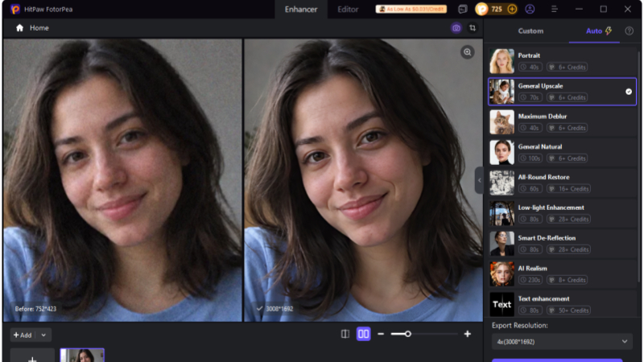Open the Export Resolution dropdown
Image resolution: width=644 pixels, height=362 pixels.
[x=562, y=341]
